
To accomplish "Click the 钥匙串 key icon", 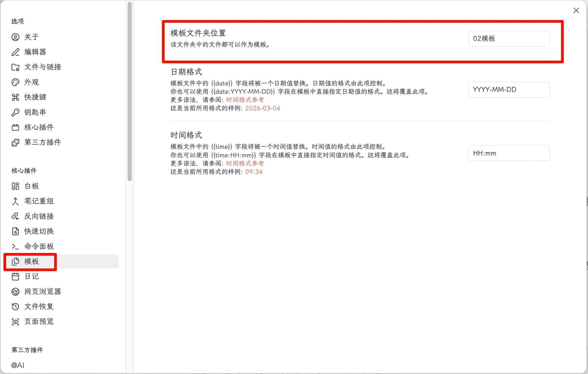I will [15, 112].
